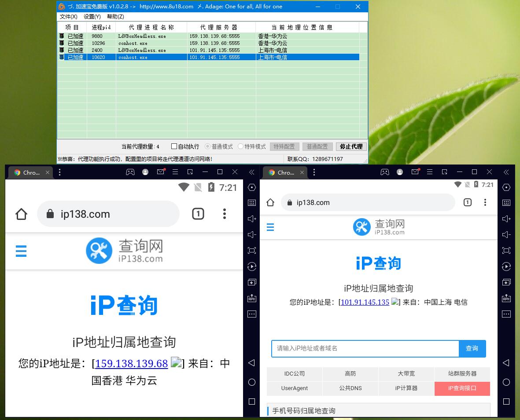Image resolution: width=520 pixels, height=420 pixels.
Task: Collapse right emulator sidebar double-arrow
Action: 506,172
